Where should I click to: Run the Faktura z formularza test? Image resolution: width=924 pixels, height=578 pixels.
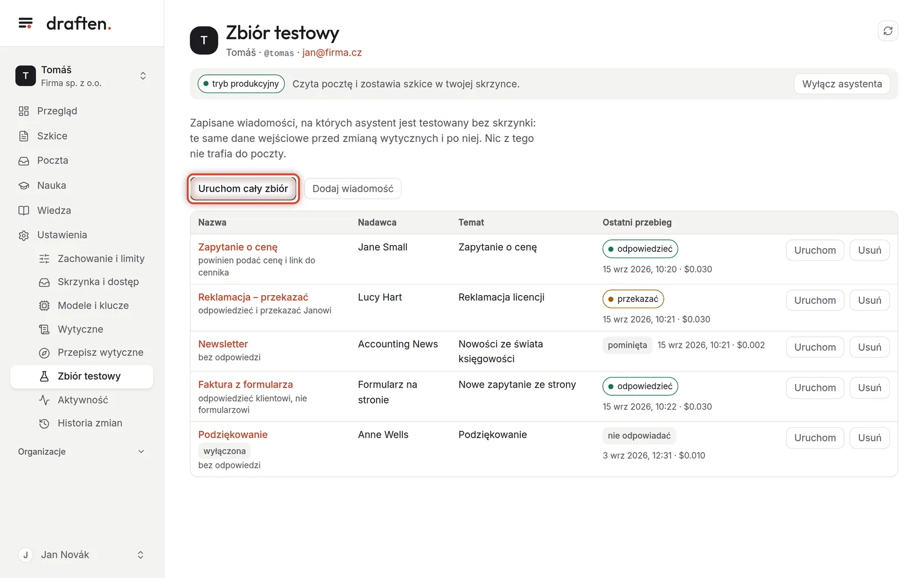[x=815, y=388]
